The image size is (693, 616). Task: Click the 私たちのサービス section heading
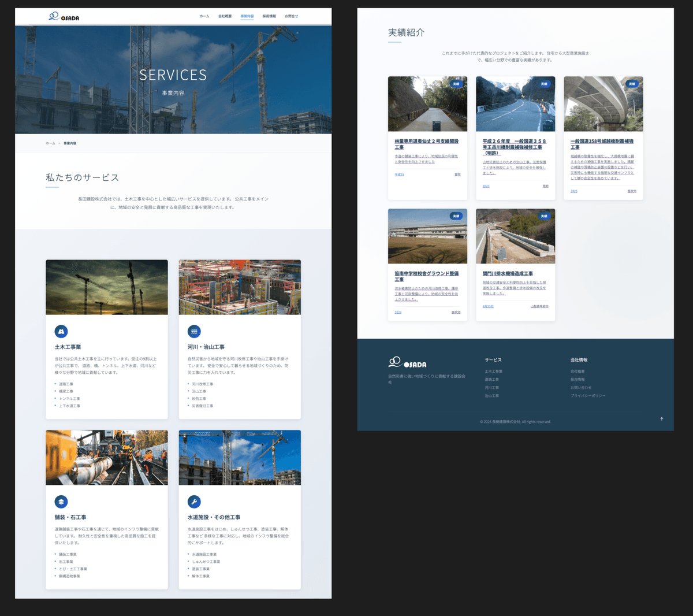[x=83, y=177]
